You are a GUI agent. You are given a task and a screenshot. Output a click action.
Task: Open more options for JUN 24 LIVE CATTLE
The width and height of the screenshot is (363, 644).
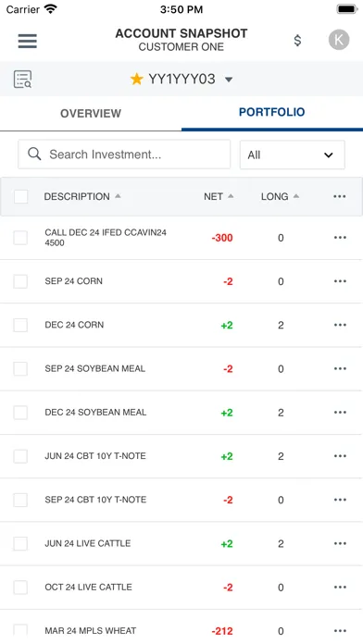tap(340, 543)
